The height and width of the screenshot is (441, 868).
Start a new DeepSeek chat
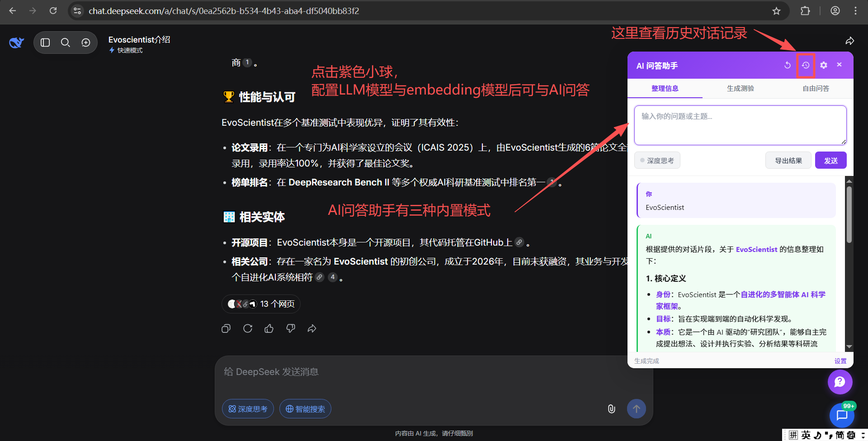[86, 43]
